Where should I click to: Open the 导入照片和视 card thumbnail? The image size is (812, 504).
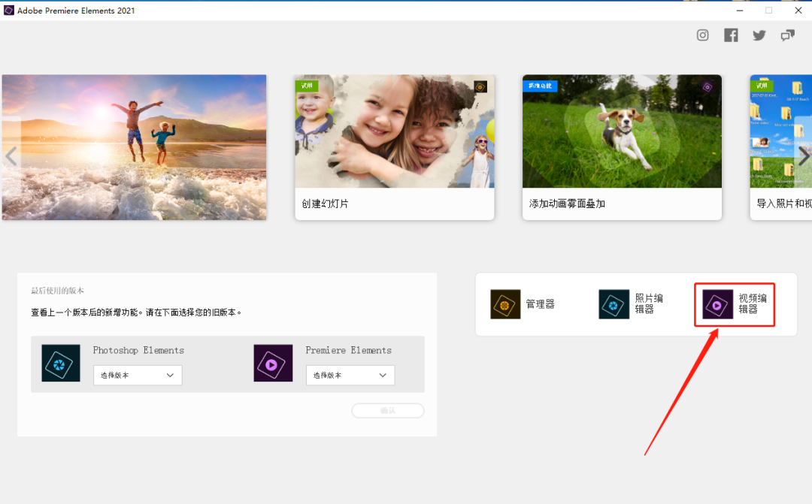pyautogui.click(x=781, y=131)
